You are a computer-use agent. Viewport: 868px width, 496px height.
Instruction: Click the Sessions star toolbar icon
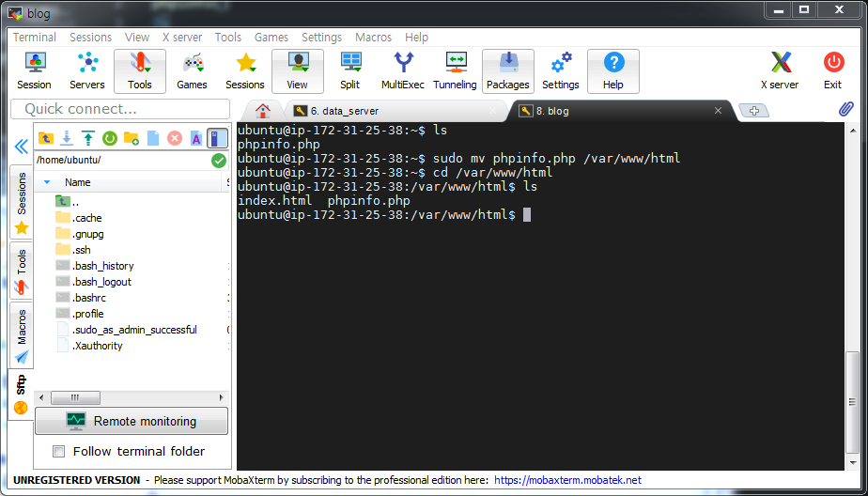pos(244,70)
